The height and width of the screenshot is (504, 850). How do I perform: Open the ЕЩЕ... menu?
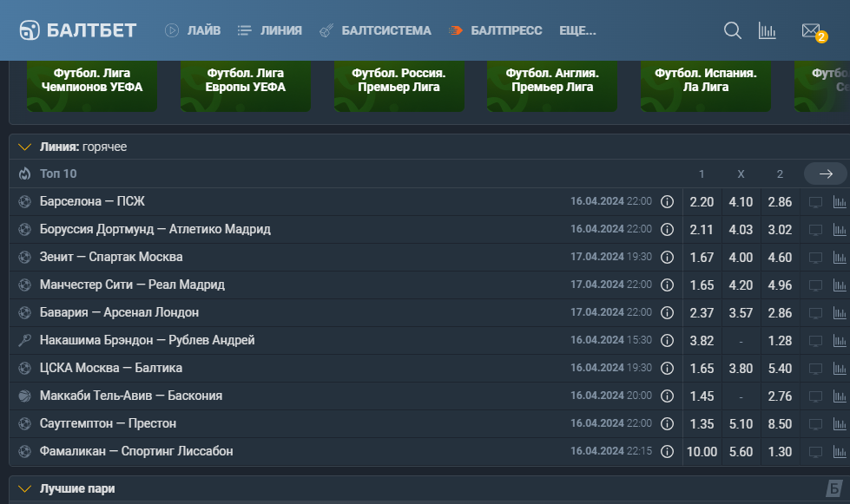578,30
